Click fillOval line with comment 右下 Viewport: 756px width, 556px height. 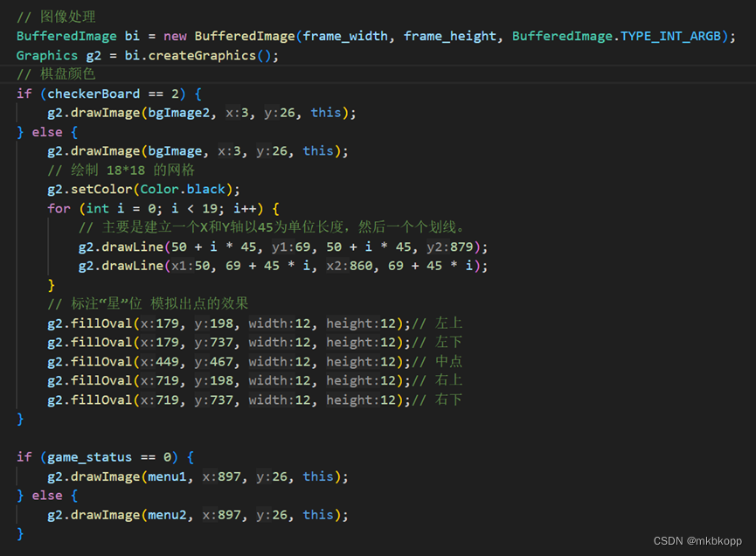coord(254,400)
